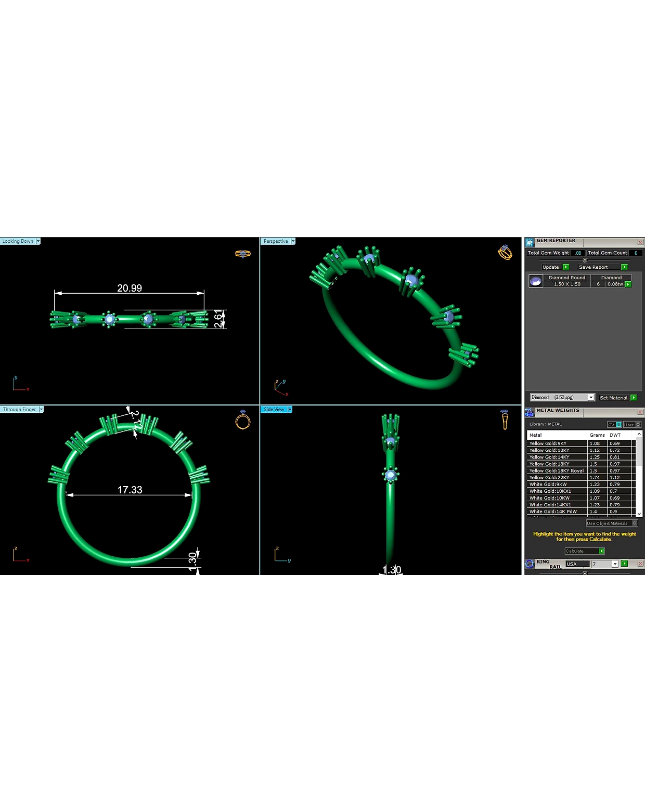645x812 pixels.
Task: Close the Gem Reporter panel
Action: pos(640,242)
